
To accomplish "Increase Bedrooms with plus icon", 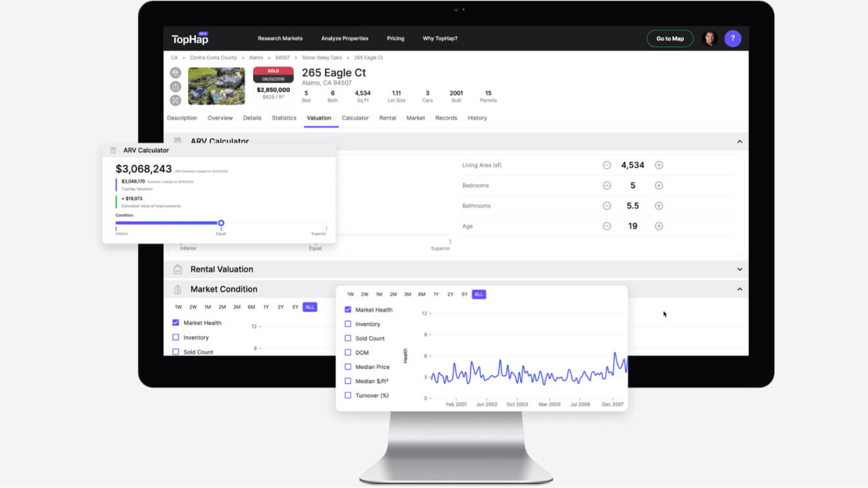I will pos(659,185).
